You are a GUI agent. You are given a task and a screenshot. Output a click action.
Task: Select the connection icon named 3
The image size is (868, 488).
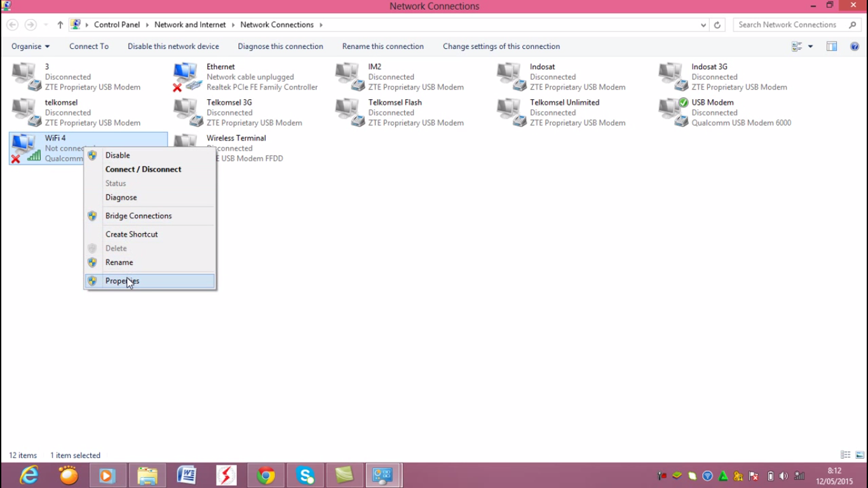(27, 76)
